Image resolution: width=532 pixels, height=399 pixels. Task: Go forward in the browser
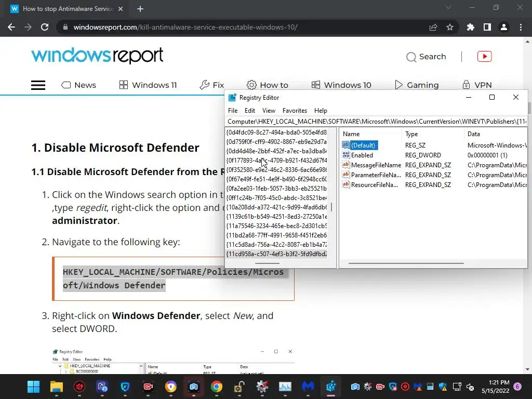(x=28, y=27)
